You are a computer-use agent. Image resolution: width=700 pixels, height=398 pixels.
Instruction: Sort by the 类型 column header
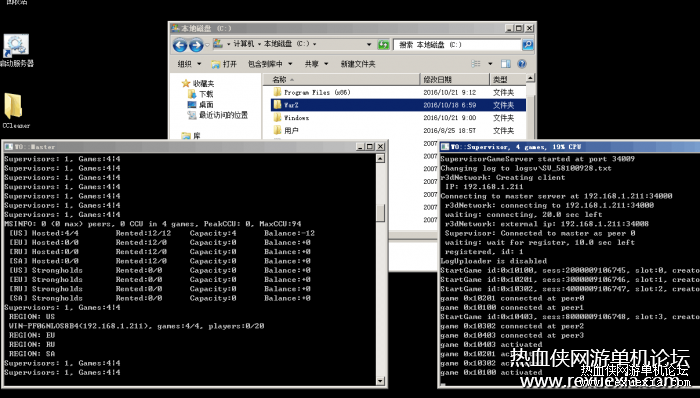tap(508, 79)
